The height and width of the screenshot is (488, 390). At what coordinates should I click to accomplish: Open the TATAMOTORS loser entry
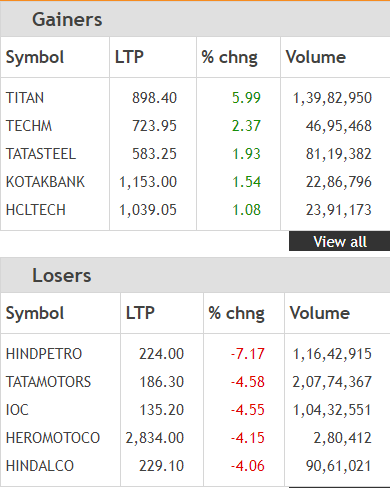48,382
